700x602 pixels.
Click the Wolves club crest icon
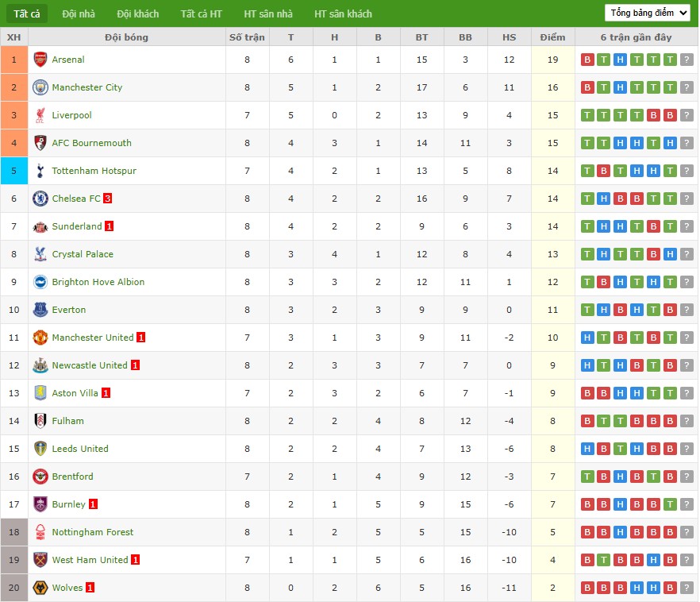coord(40,588)
